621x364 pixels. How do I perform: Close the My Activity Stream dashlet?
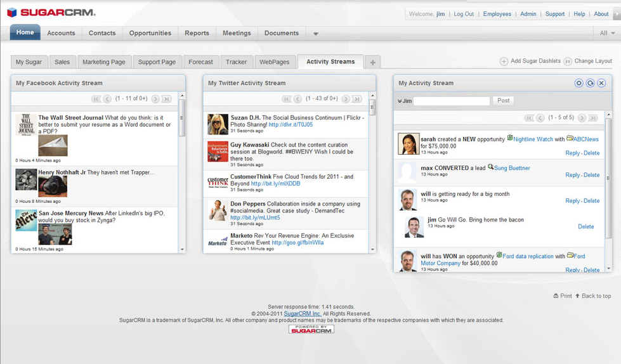(601, 83)
